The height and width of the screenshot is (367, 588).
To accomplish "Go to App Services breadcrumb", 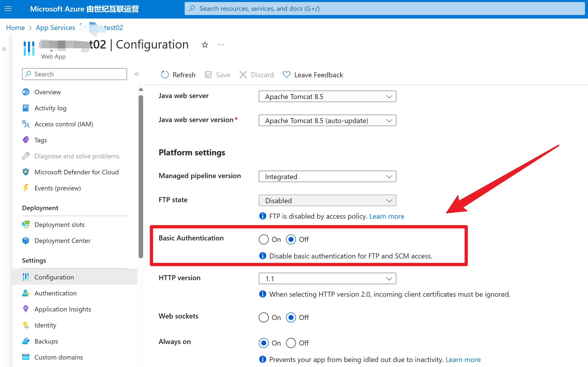I will pos(55,28).
